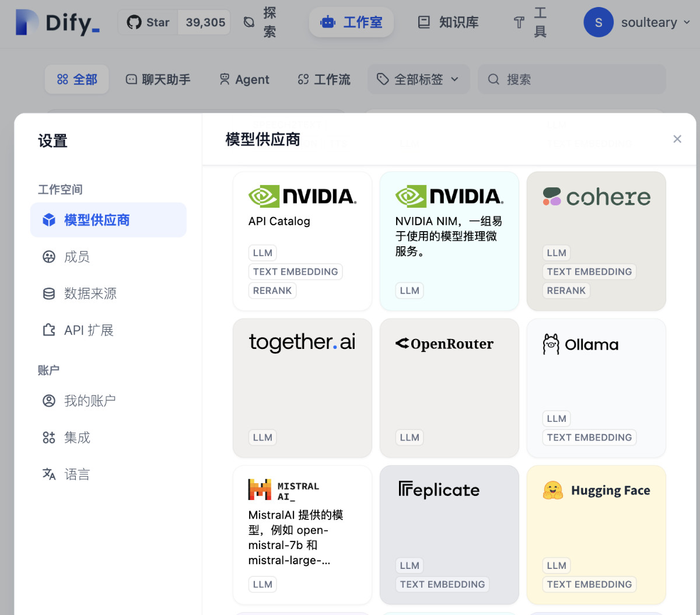Click the Hugging Face emoji icon

(552, 490)
